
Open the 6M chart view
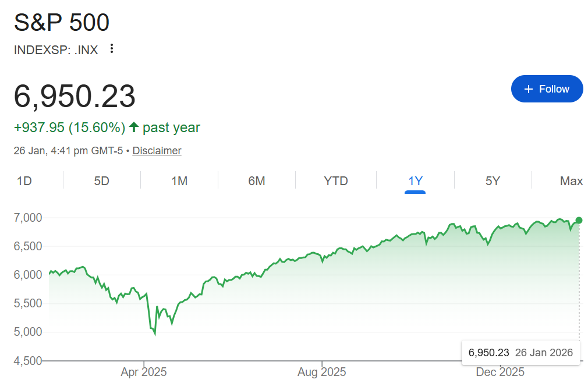257,181
